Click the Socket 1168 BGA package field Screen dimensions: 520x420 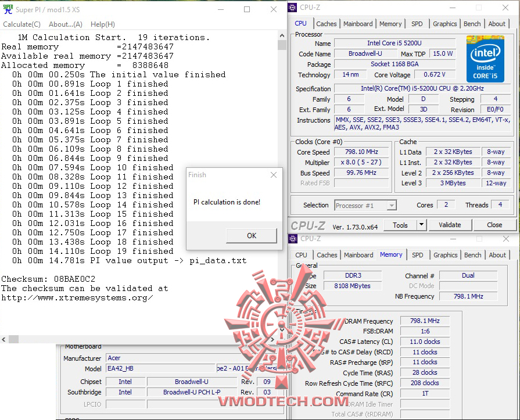(395, 64)
